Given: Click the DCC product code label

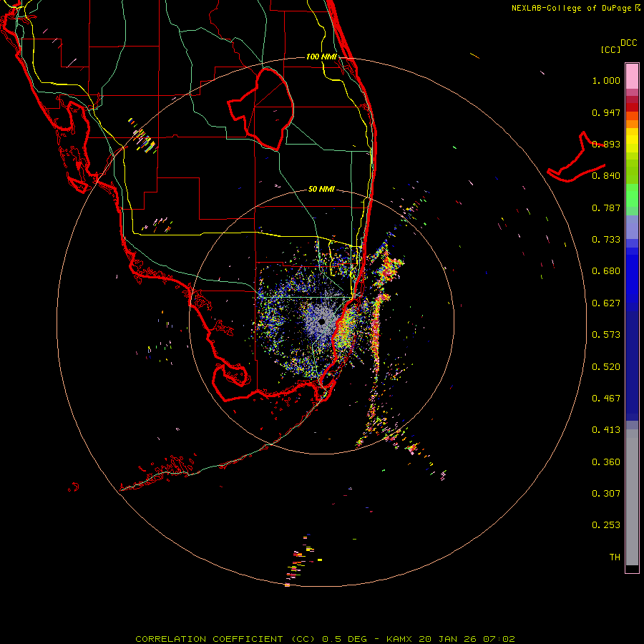Looking at the screenshot, I should (629, 43).
